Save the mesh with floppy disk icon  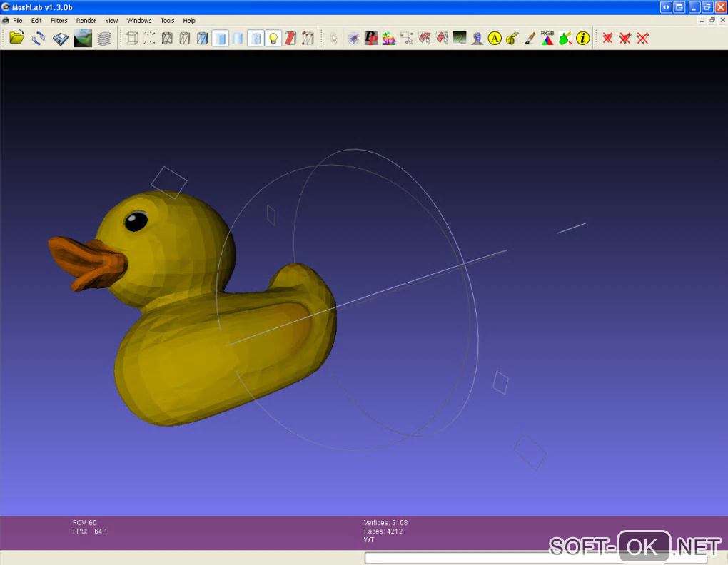tap(61, 38)
